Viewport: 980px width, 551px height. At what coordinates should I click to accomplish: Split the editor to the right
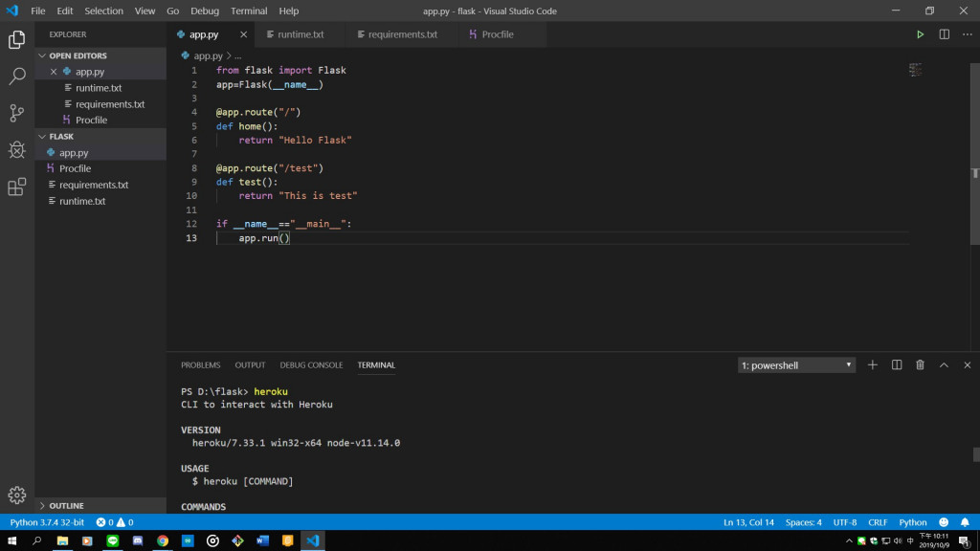pyautogui.click(x=944, y=34)
